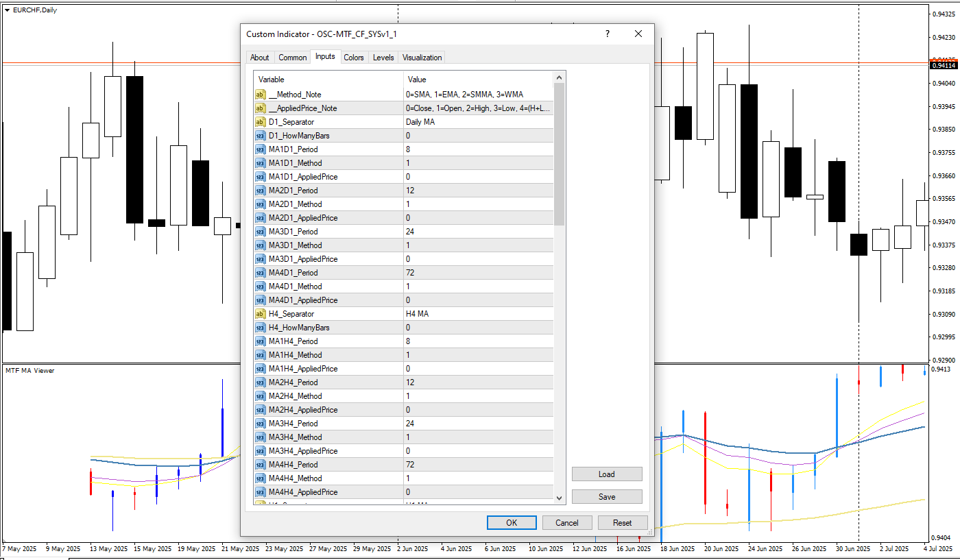Click the icon beside __AppliedPrice_Note row

click(260, 108)
